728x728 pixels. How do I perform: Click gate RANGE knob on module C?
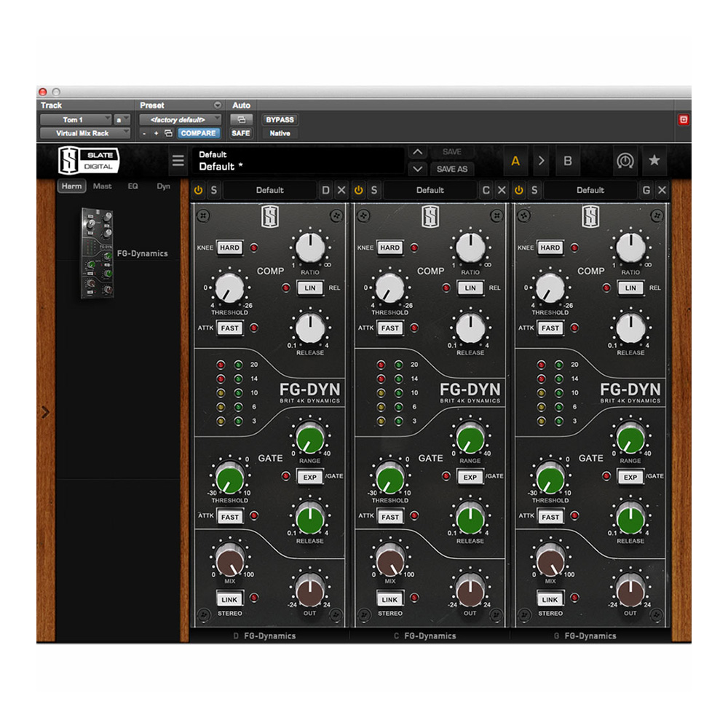(470, 439)
